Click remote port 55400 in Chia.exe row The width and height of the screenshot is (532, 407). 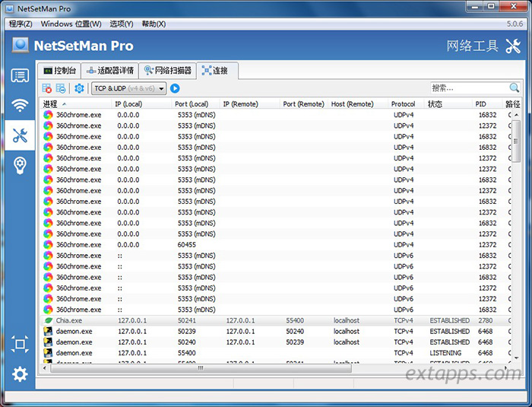[x=295, y=320]
